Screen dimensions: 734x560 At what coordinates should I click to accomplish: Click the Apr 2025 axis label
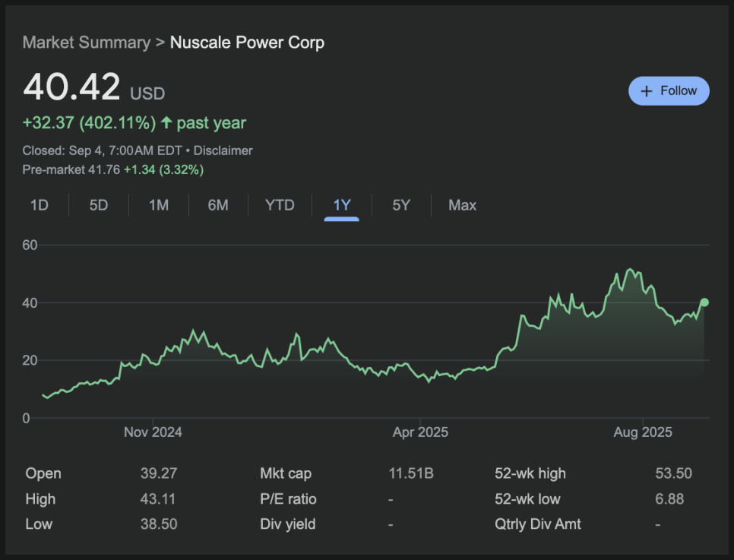(420, 432)
